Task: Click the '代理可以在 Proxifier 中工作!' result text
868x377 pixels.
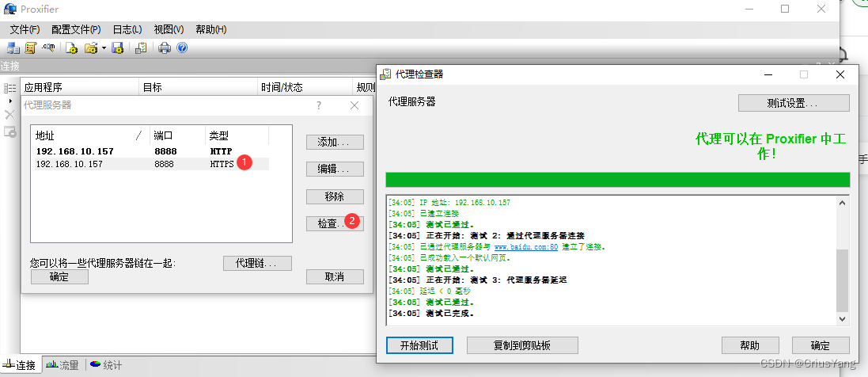Action: pos(771,147)
